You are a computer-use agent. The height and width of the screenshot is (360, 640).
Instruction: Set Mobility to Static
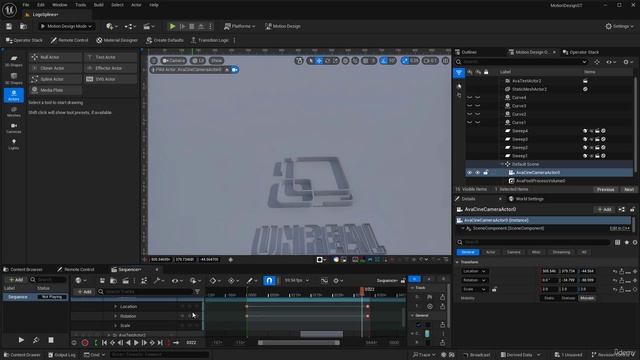549,298
